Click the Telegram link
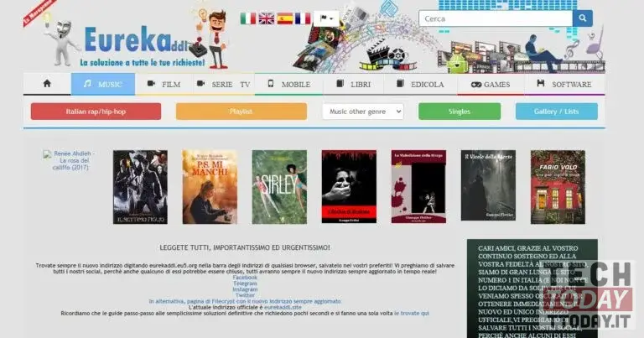This screenshot has height=338, width=644. tap(245, 283)
